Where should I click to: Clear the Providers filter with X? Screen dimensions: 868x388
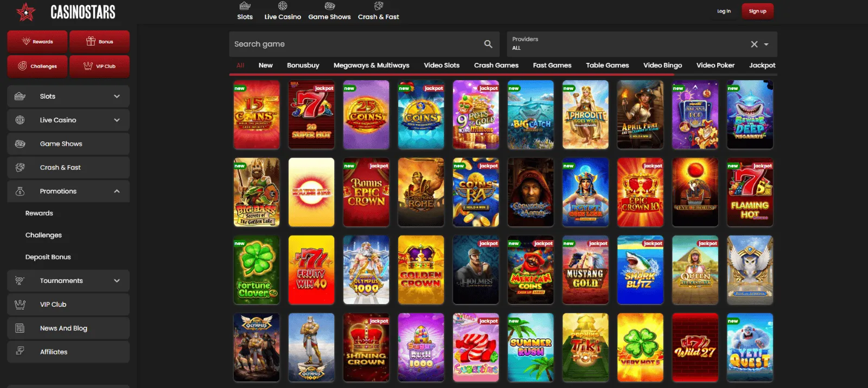(754, 44)
